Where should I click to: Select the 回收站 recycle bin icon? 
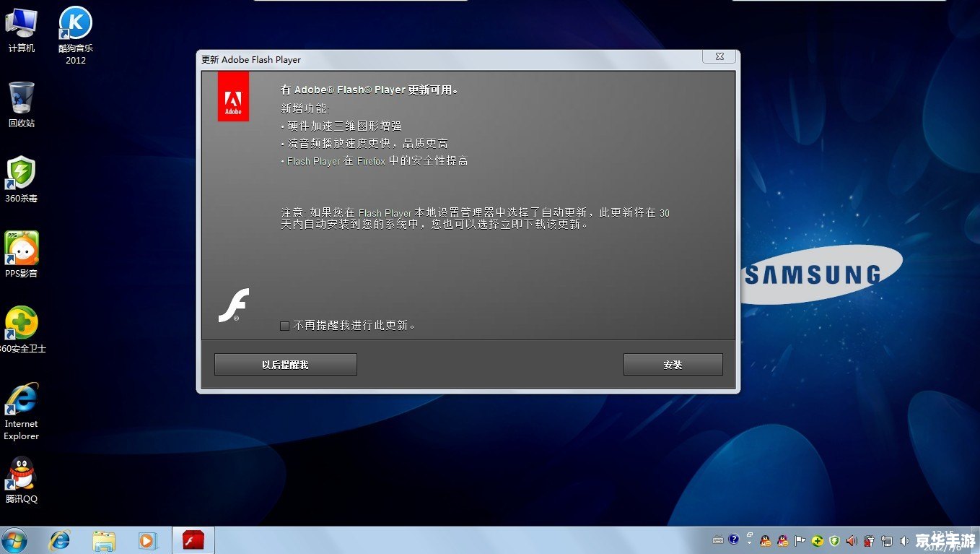pyautogui.click(x=22, y=105)
